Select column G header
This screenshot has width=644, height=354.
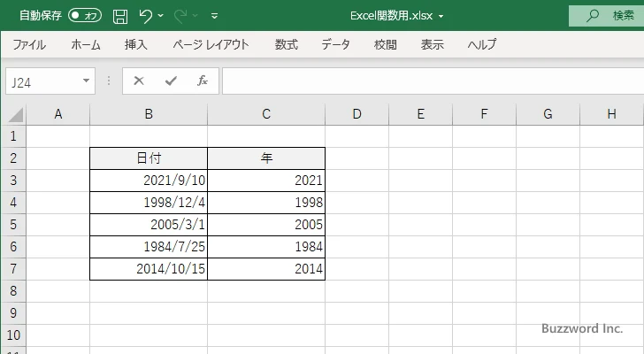[548, 114]
